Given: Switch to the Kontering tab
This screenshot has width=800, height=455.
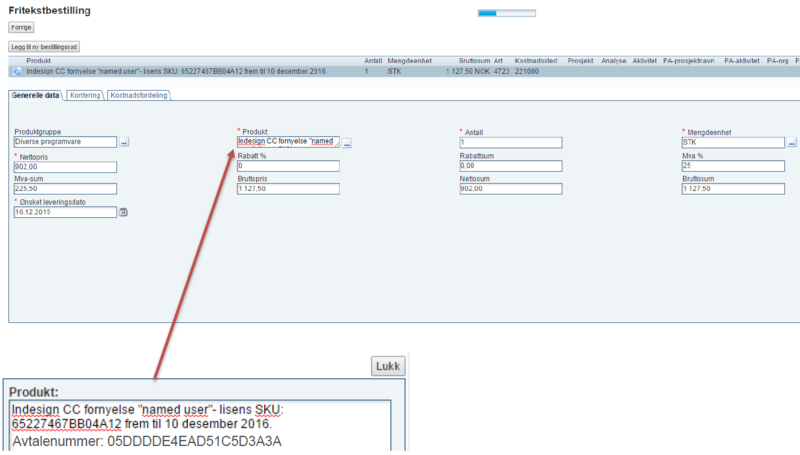Looking at the screenshot, I should (85, 95).
